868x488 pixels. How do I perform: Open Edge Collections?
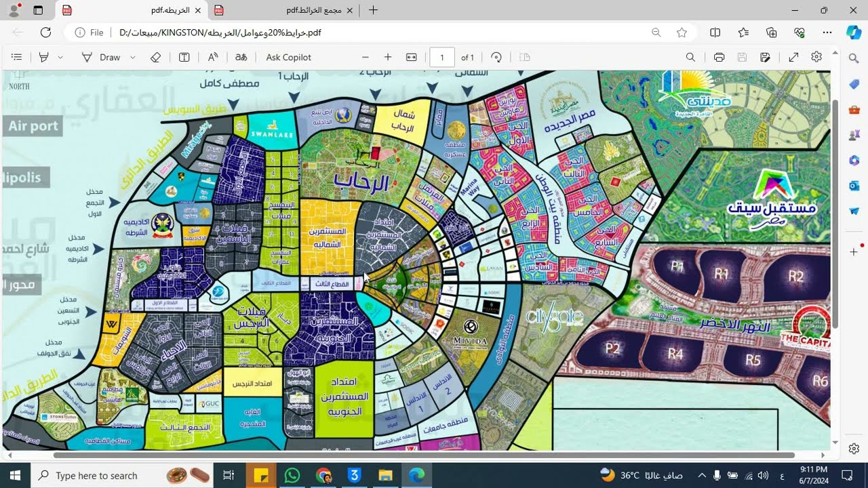coord(771,33)
